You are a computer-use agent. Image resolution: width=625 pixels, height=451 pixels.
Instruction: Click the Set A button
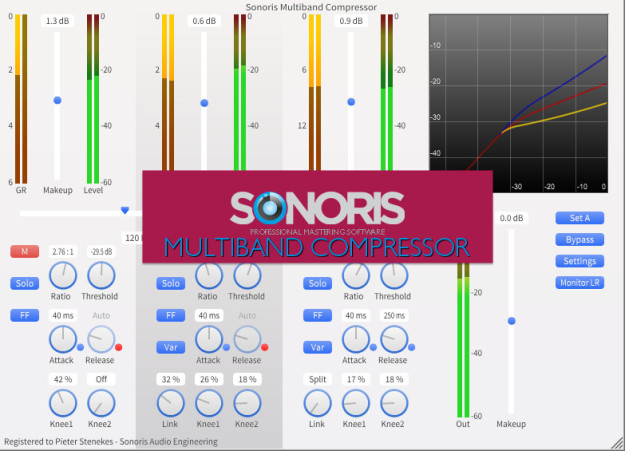[x=580, y=218]
